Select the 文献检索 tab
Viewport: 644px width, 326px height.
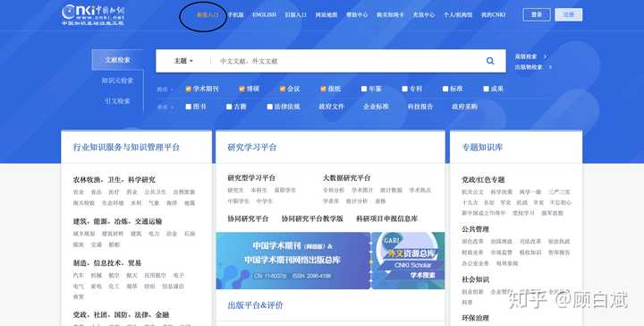click(117, 60)
